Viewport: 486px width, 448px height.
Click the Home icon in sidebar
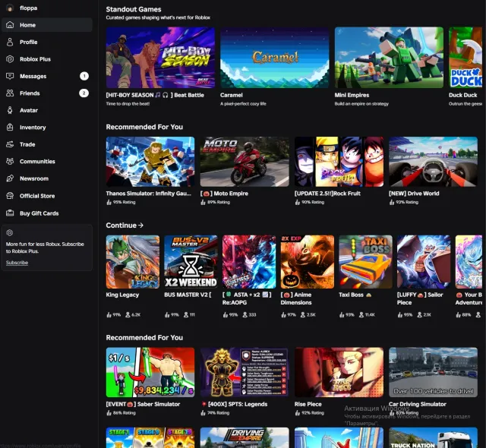click(10, 25)
